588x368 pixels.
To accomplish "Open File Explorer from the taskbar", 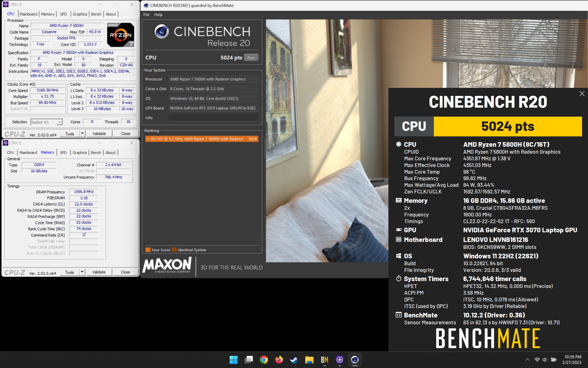I will click(x=309, y=359).
